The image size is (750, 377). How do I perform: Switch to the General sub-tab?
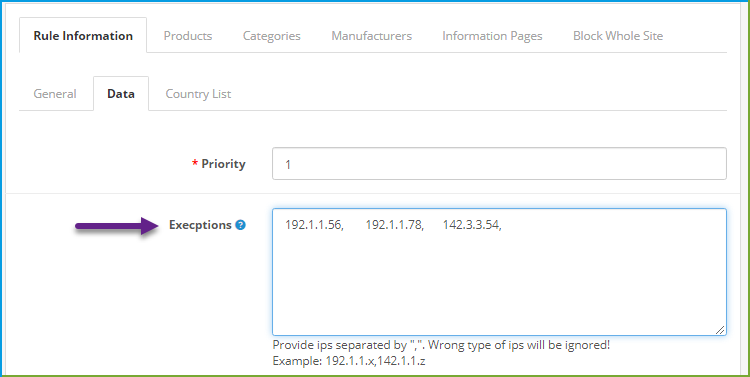(x=55, y=94)
